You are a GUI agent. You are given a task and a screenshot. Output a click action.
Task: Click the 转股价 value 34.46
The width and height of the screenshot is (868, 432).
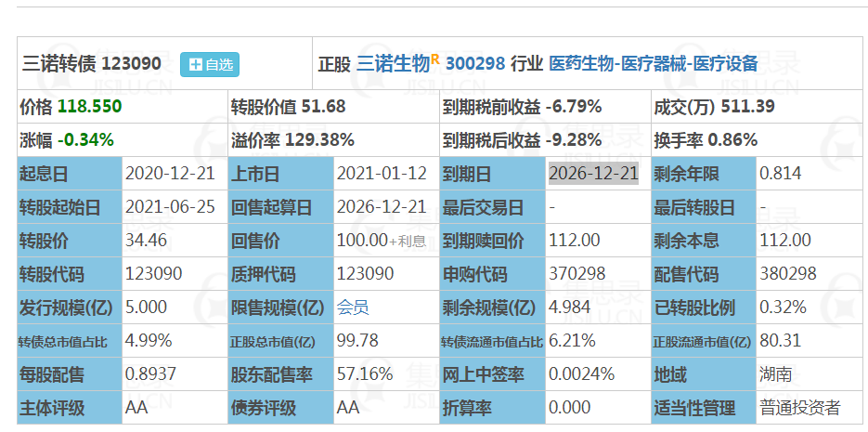(146, 241)
